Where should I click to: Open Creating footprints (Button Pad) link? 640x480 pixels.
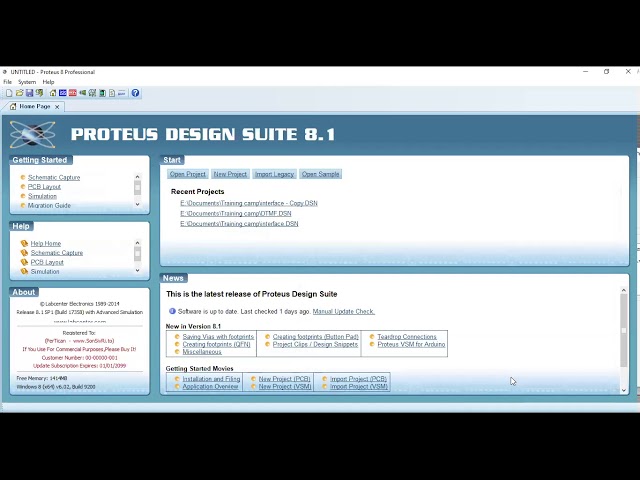click(316, 337)
